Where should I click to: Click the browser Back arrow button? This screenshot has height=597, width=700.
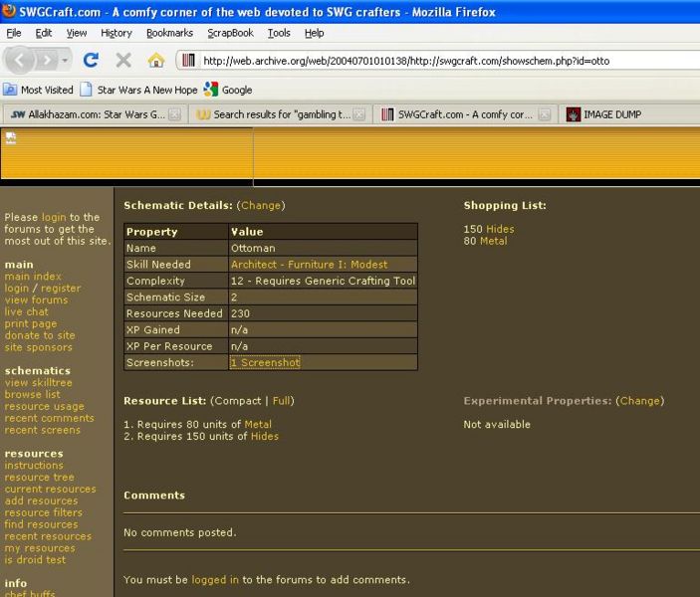pos(19,60)
